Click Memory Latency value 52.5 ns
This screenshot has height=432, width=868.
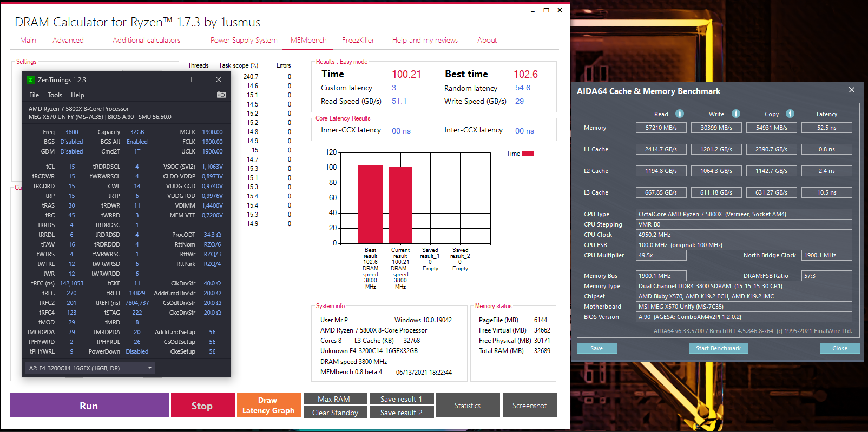click(x=827, y=128)
